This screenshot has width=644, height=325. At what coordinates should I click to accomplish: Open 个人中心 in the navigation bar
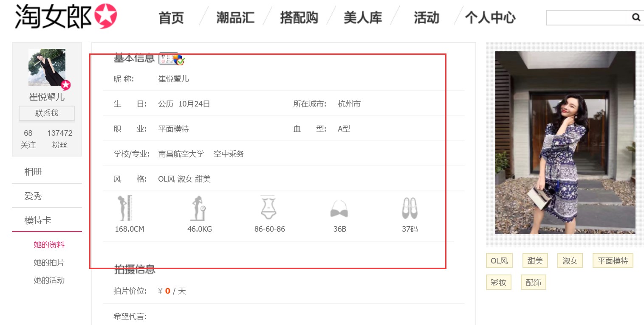coord(490,18)
